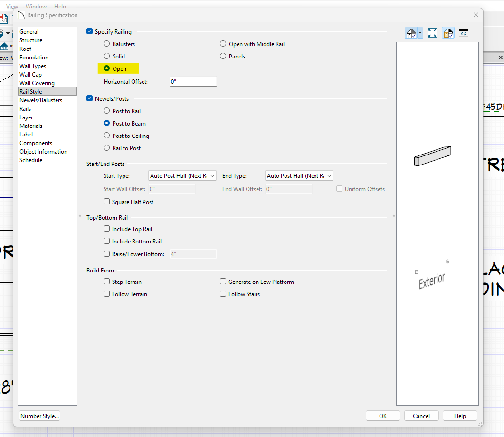Toggle the color house preview icon
This screenshot has width=504, height=437.
click(447, 33)
